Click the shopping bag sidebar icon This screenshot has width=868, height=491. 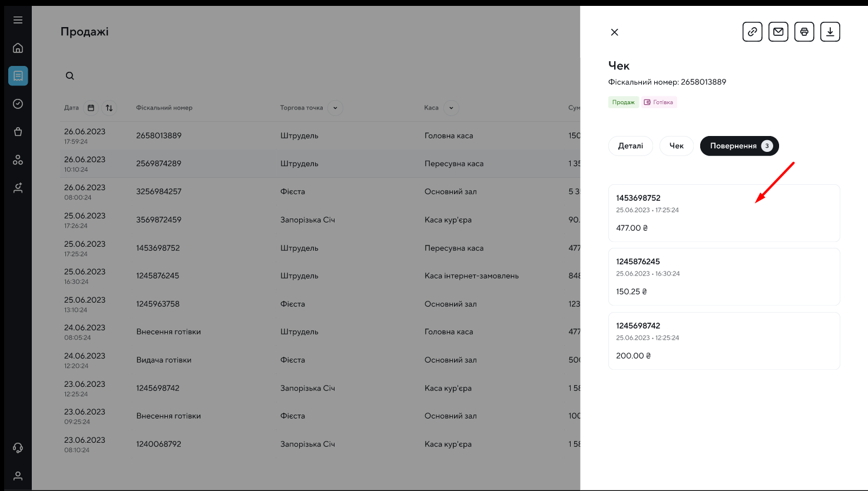click(18, 132)
